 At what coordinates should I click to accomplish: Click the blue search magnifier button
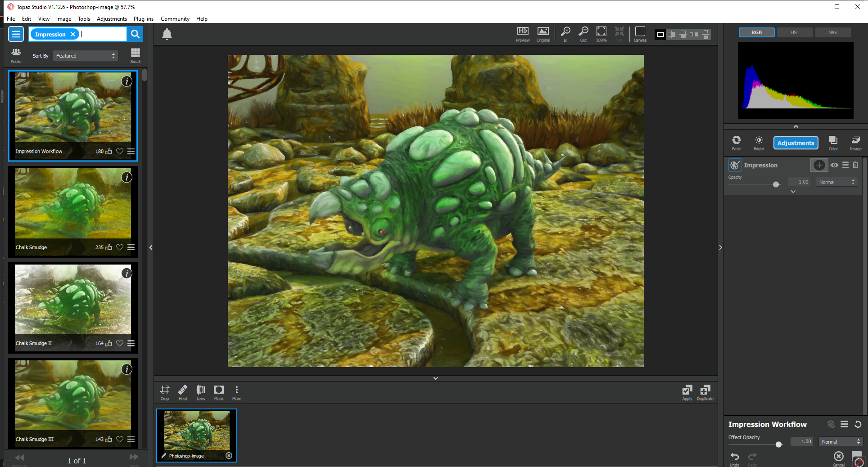coord(135,34)
